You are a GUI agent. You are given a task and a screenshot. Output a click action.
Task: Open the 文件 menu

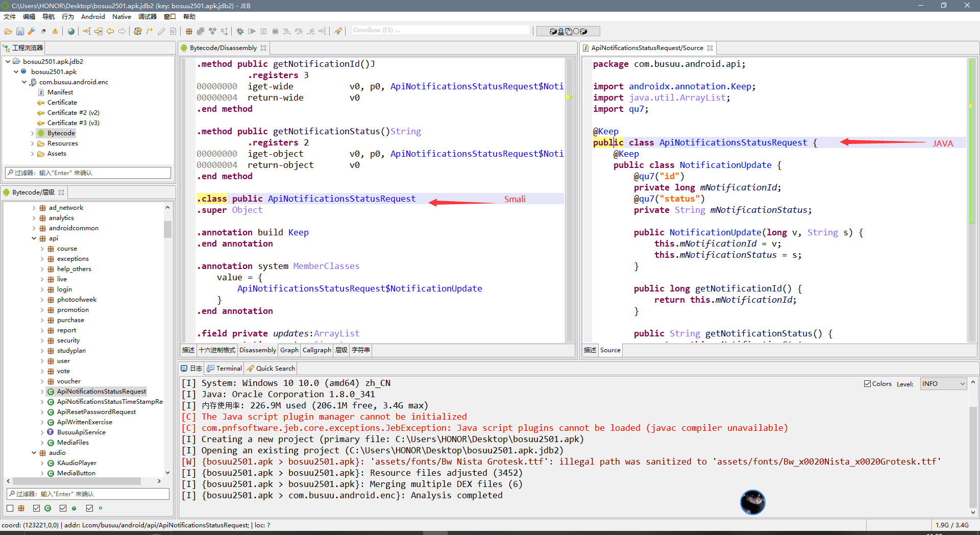(10, 17)
